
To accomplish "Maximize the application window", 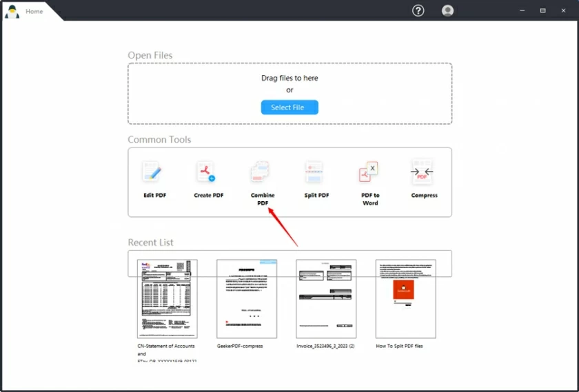I will coord(543,11).
